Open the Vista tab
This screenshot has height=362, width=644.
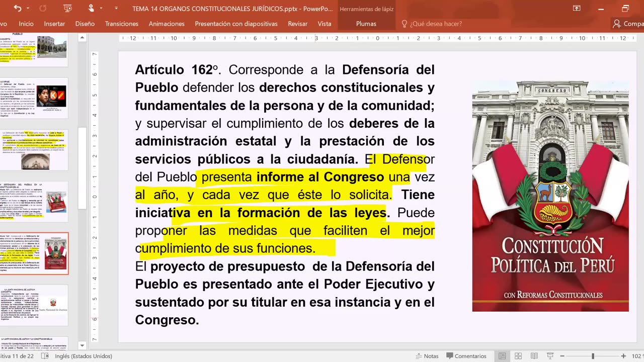coord(325,24)
